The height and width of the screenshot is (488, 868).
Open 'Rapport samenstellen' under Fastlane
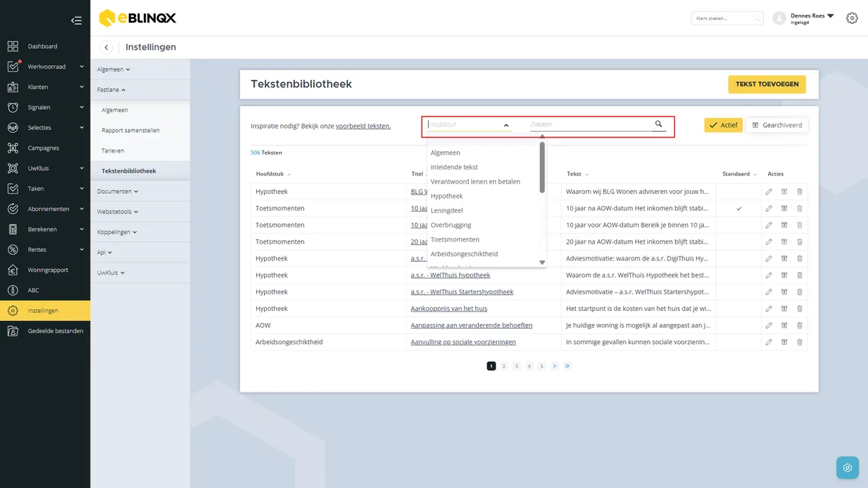[131, 130]
